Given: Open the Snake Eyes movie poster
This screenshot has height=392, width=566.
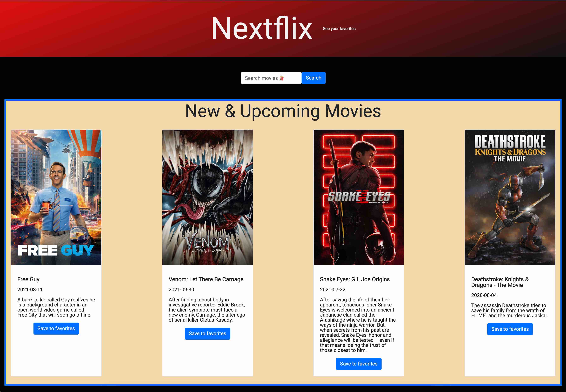Looking at the screenshot, I should click(x=359, y=197).
